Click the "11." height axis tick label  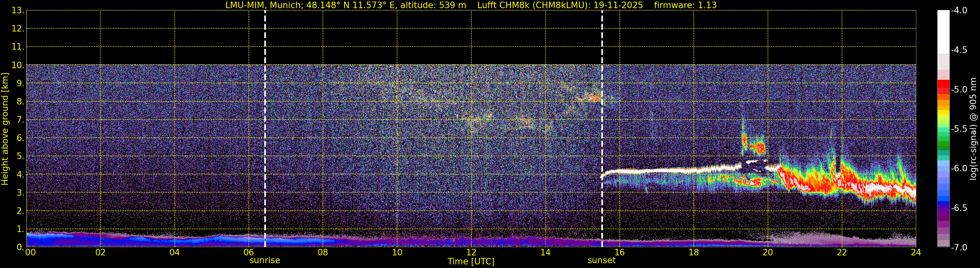[x=18, y=47]
